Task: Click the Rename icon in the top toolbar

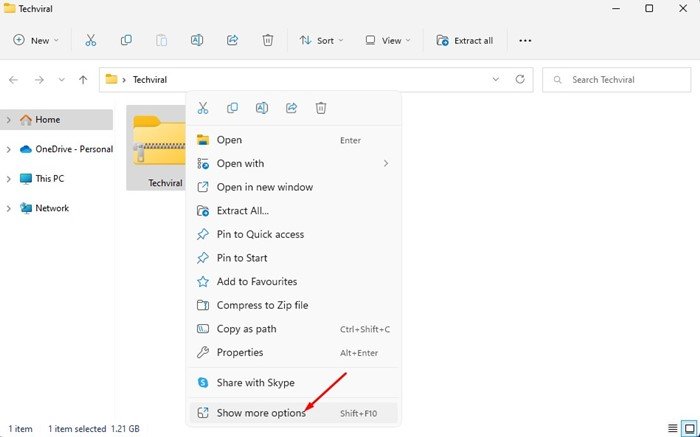Action: point(197,40)
